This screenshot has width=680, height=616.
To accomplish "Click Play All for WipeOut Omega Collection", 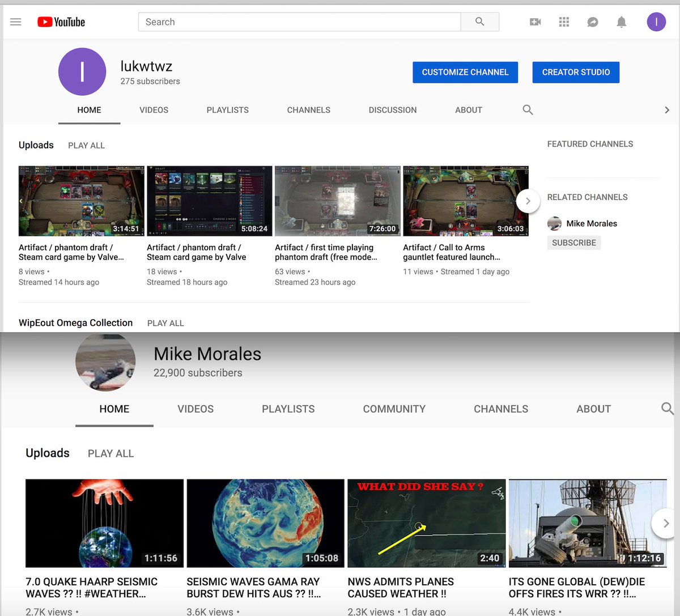I will pyautogui.click(x=165, y=323).
